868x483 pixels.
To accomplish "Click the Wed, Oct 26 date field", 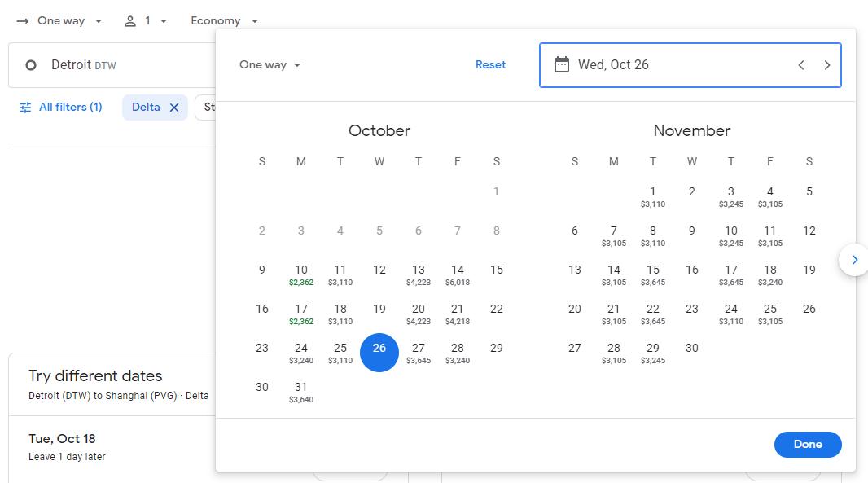I will pyautogui.click(x=668, y=65).
